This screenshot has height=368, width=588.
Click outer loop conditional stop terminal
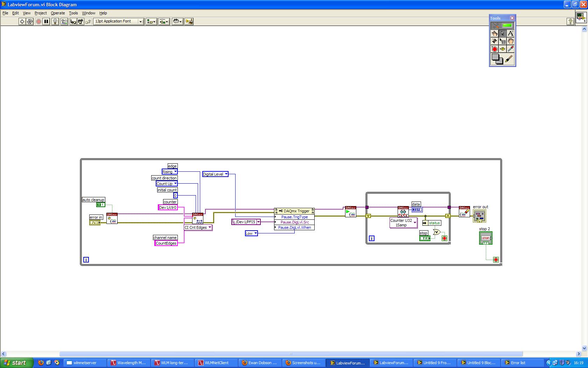[496, 260]
